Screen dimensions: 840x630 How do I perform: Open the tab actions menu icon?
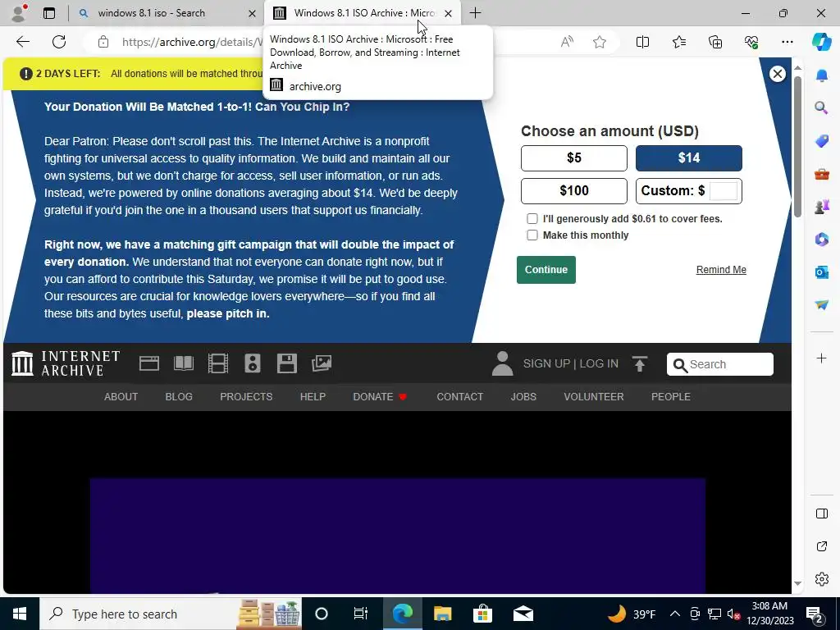pyautogui.click(x=49, y=13)
